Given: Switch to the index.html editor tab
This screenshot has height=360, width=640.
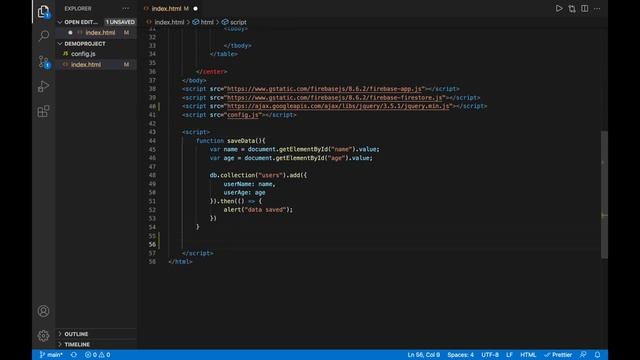Looking at the screenshot, I should [166, 8].
